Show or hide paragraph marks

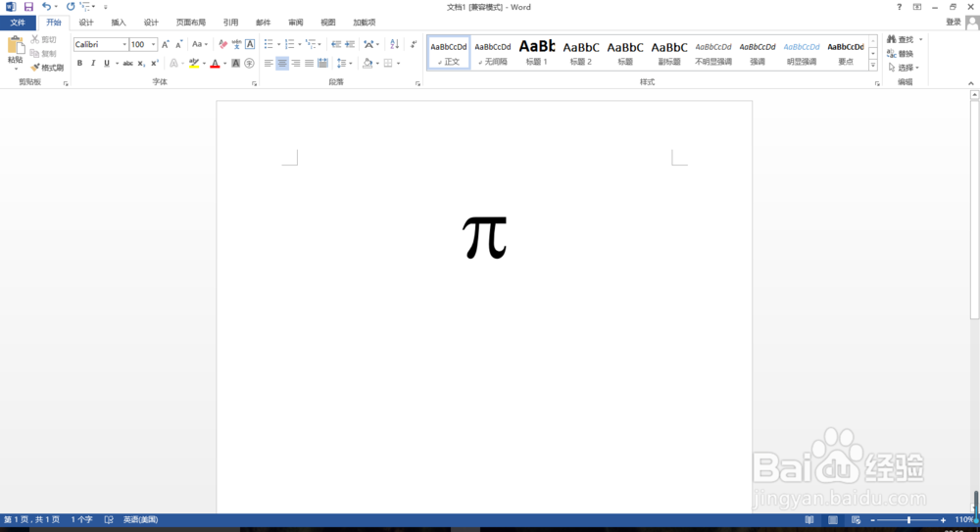click(414, 44)
